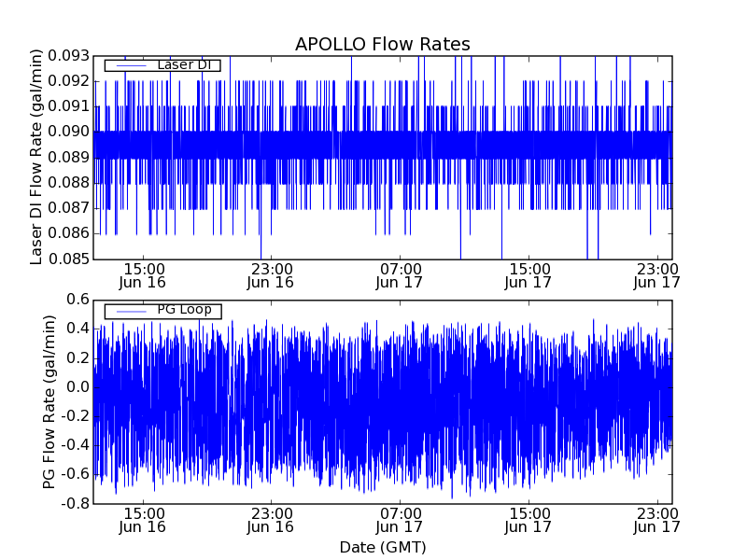Click the 0.085 tick label
This screenshot has width=747, height=560.
[68, 259]
